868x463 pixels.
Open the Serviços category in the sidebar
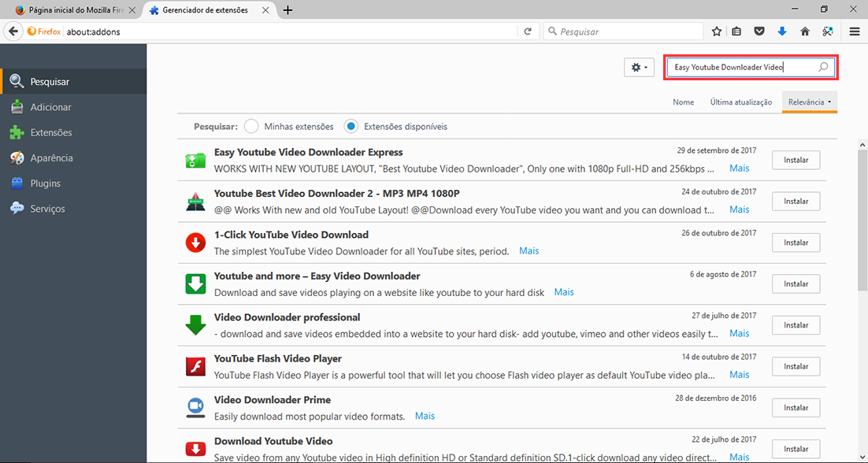pos(73,209)
